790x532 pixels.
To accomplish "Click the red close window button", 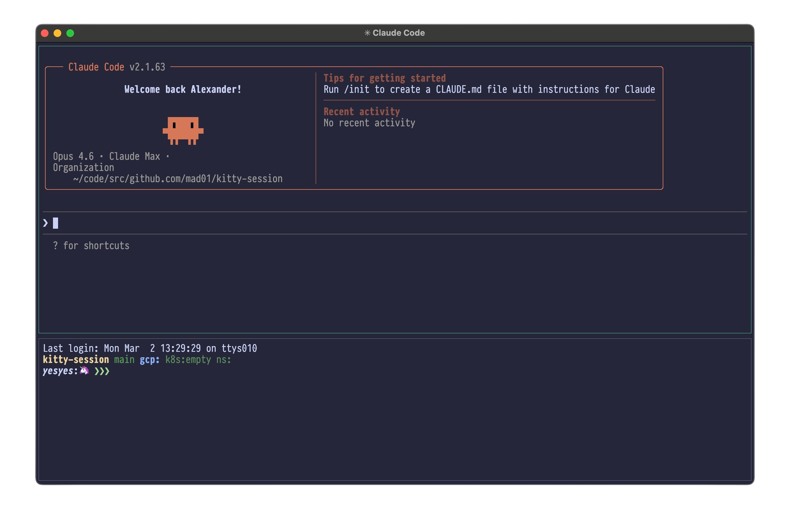I will pos(45,33).
